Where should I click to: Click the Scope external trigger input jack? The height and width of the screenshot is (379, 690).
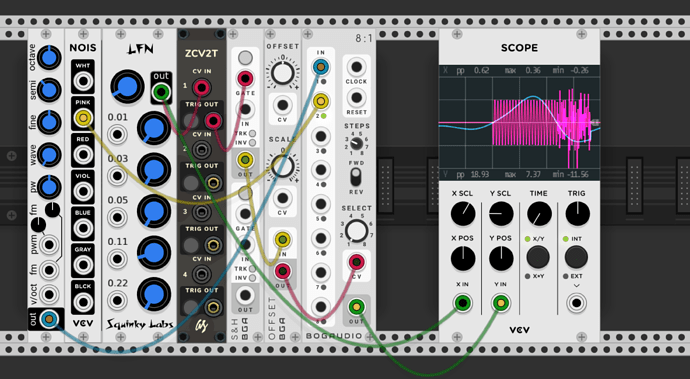pyautogui.click(x=576, y=303)
